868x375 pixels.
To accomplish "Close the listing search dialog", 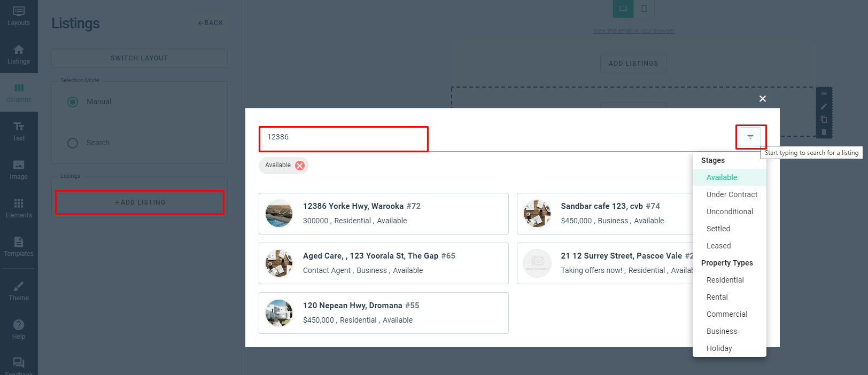I will click(x=763, y=98).
